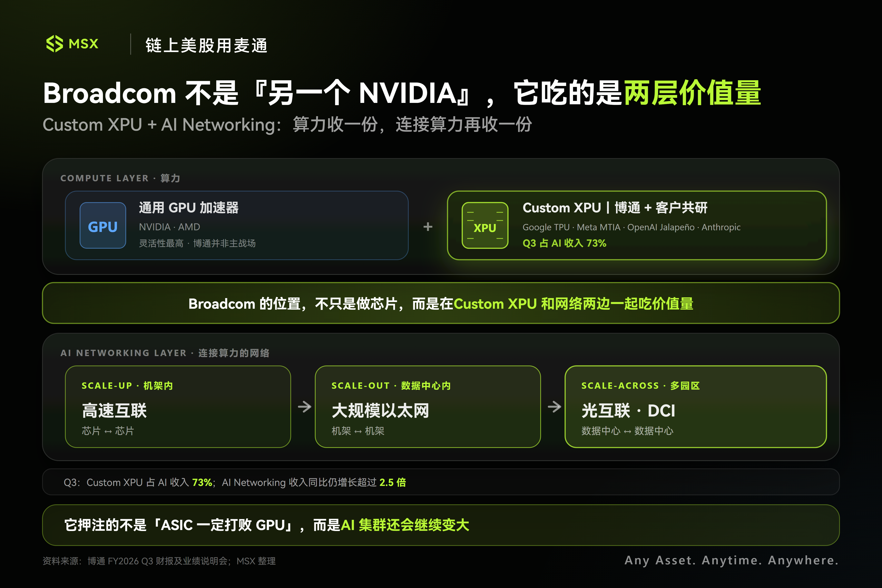Click the 数据中心 ↔ 数据中心 subtitle
882x588 pixels.
click(x=627, y=431)
